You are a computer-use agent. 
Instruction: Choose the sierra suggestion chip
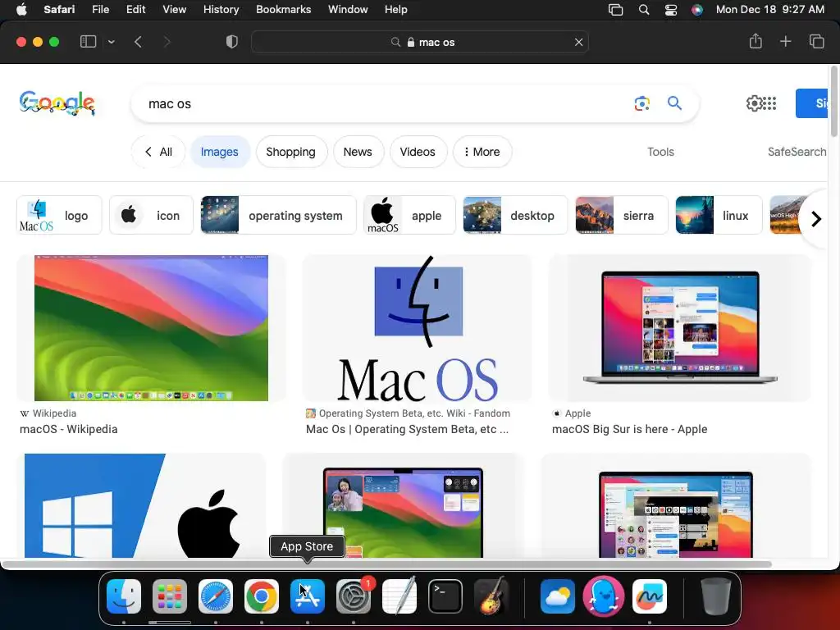coord(622,215)
